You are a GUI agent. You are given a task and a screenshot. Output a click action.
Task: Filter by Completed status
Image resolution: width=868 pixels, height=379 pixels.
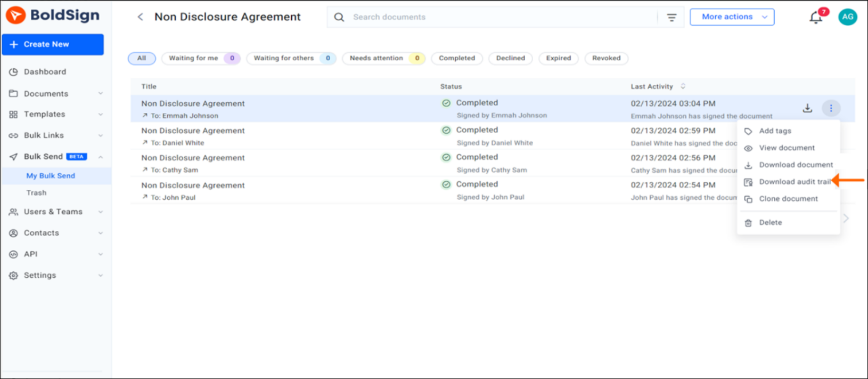tap(457, 59)
